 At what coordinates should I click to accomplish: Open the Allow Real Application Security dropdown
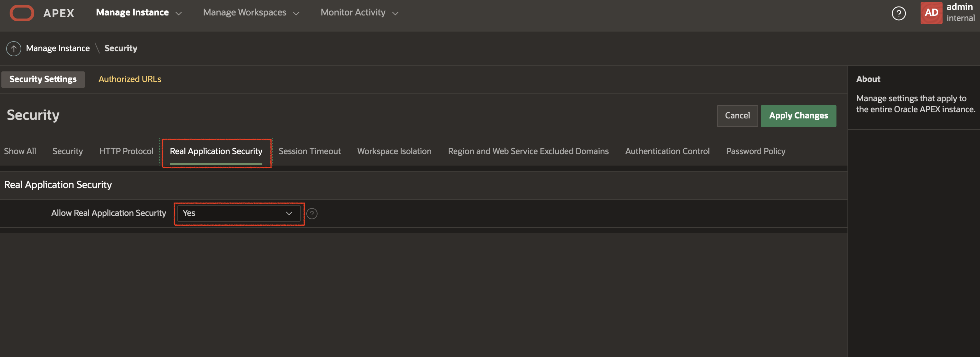click(x=239, y=213)
